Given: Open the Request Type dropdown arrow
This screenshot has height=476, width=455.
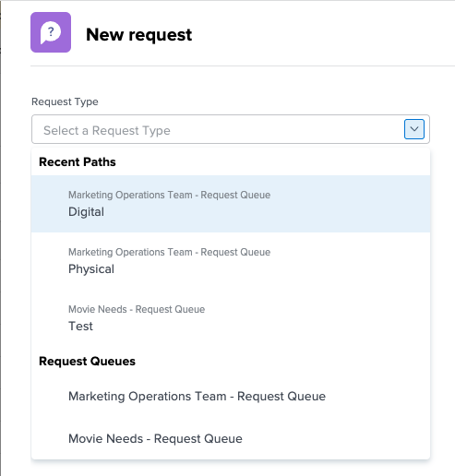Looking at the screenshot, I should (414, 129).
